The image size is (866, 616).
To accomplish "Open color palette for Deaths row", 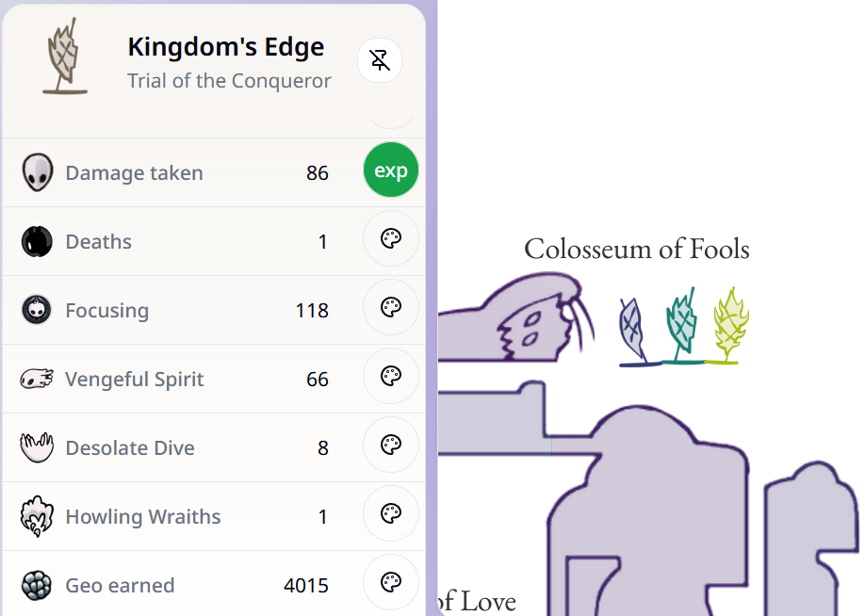I will point(390,239).
